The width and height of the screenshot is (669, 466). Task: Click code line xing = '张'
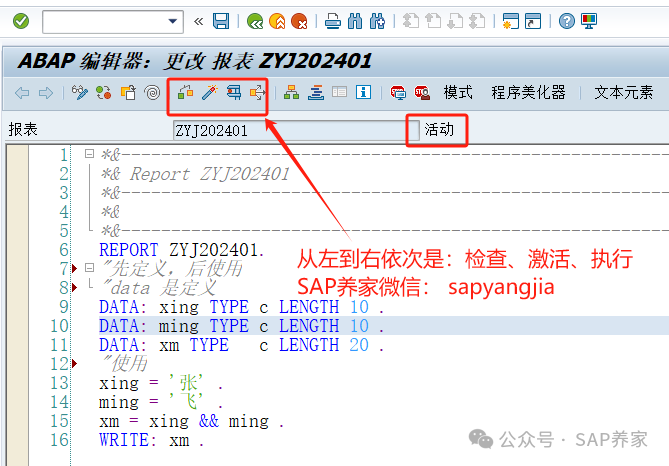coord(160,383)
